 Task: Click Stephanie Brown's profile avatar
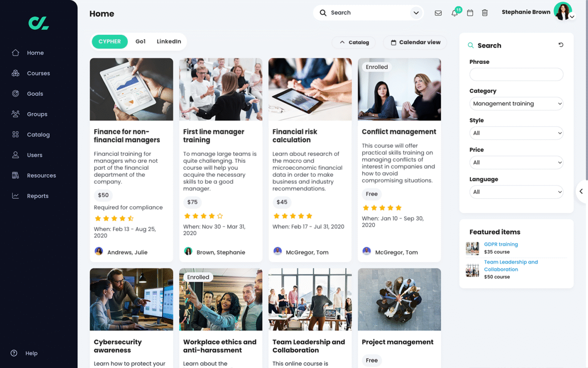(563, 11)
